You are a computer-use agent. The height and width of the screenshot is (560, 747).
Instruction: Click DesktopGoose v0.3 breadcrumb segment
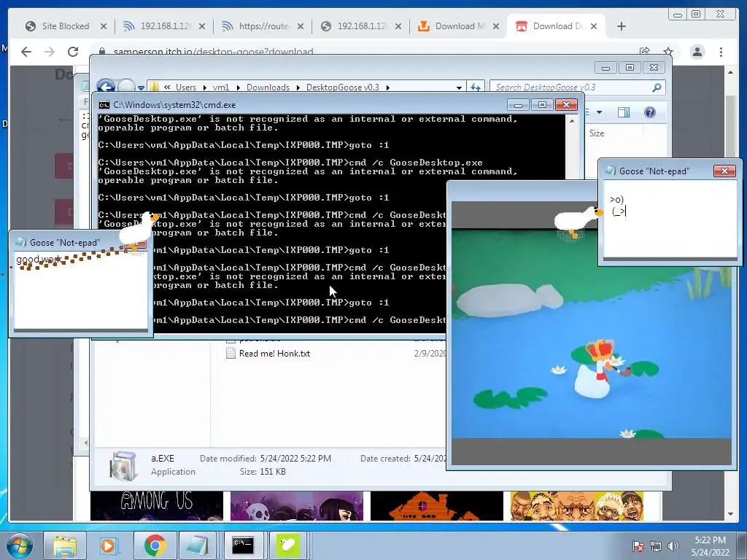343,87
